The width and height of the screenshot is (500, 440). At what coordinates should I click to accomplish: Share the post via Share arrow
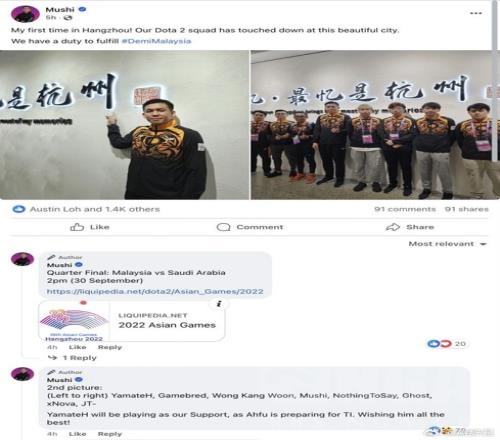tap(410, 227)
